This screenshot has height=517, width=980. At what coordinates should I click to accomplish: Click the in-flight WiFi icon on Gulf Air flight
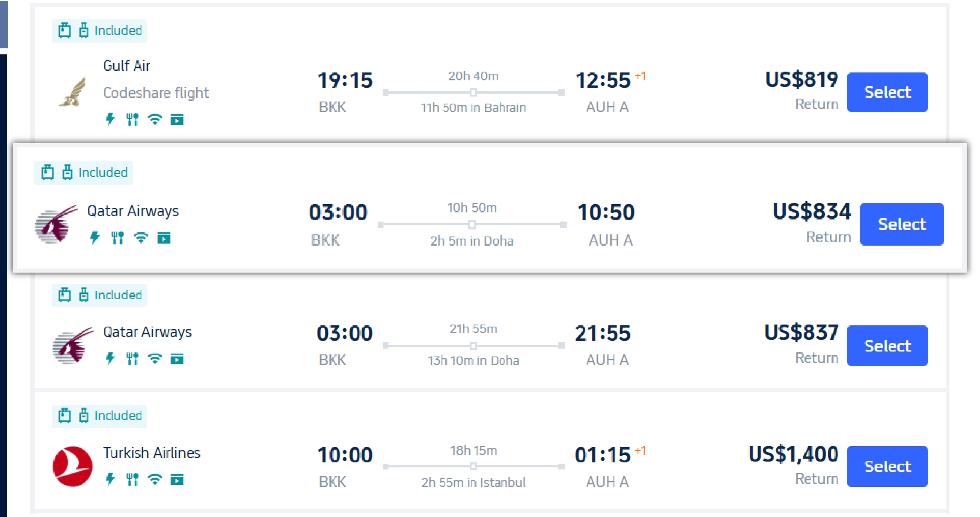[155, 119]
